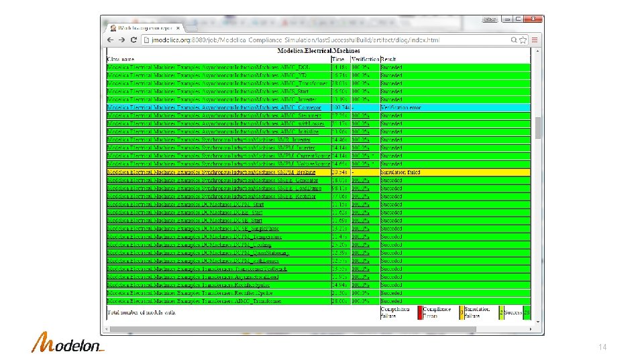Open the TransformerTestbench example link
Viewport: 644px width, 362px height.
197,269
